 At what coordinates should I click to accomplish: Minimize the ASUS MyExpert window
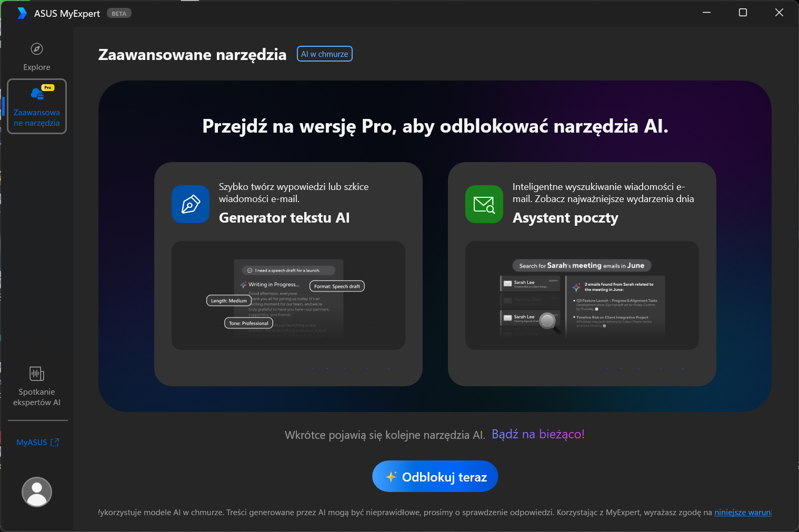(706, 13)
